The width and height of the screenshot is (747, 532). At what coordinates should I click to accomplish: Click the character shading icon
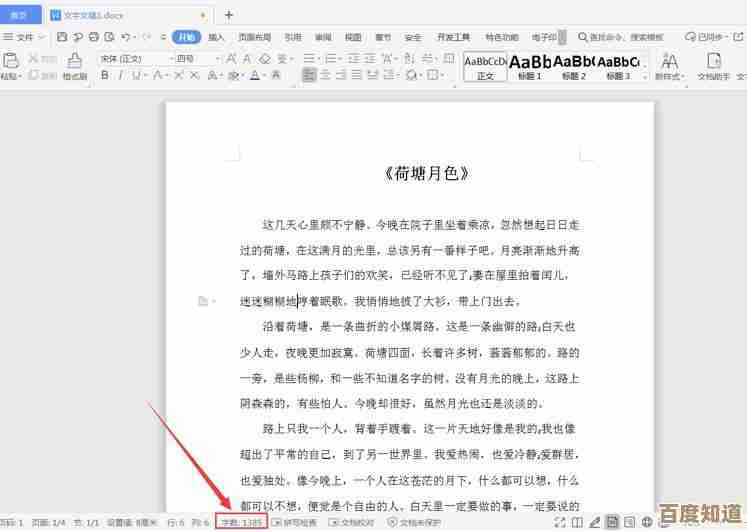(x=276, y=75)
